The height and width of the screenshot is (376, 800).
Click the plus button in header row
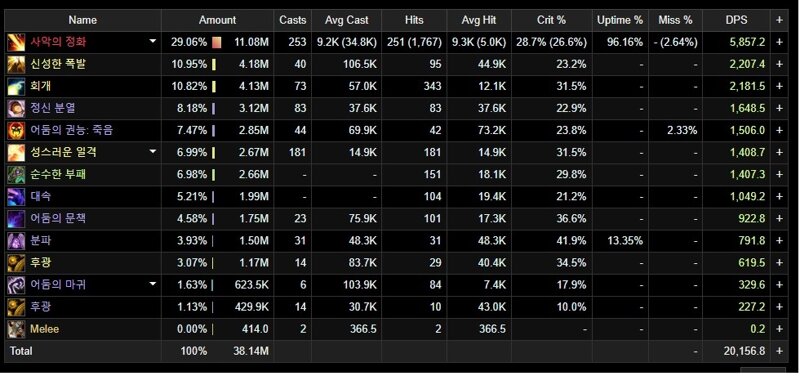[x=779, y=20]
